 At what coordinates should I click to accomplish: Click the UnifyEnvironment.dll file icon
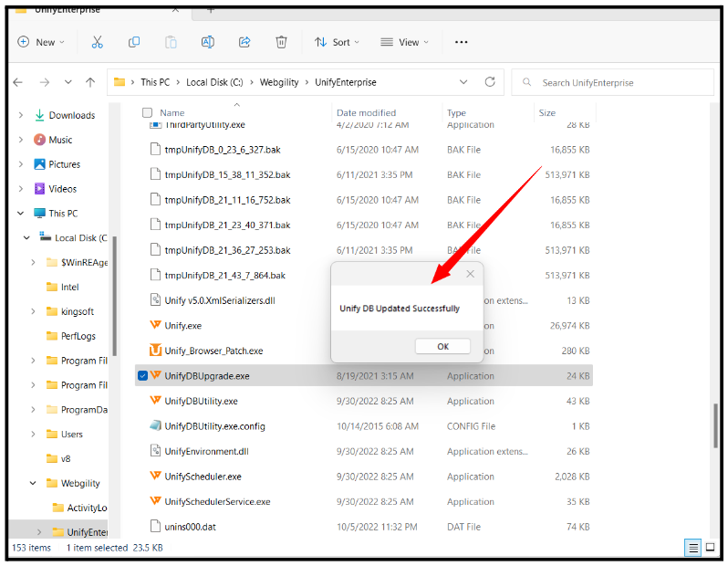click(x=155, y=451)
